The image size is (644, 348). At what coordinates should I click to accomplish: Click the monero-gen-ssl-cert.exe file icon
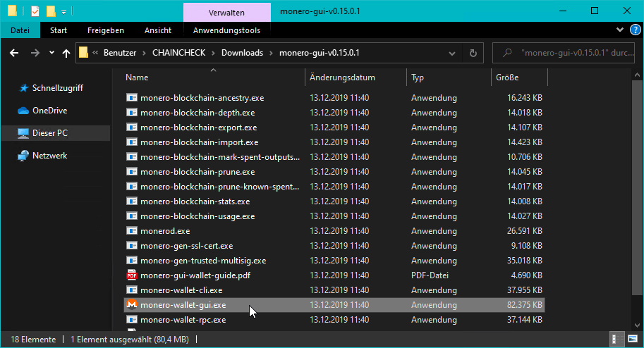131,245
